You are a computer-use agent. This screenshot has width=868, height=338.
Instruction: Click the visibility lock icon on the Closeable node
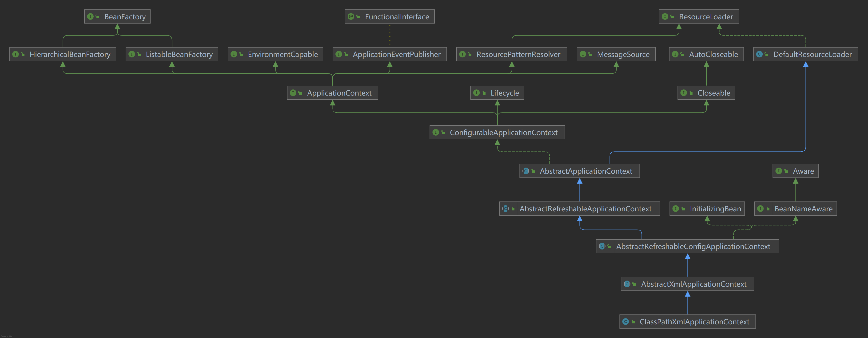point(690,93)
